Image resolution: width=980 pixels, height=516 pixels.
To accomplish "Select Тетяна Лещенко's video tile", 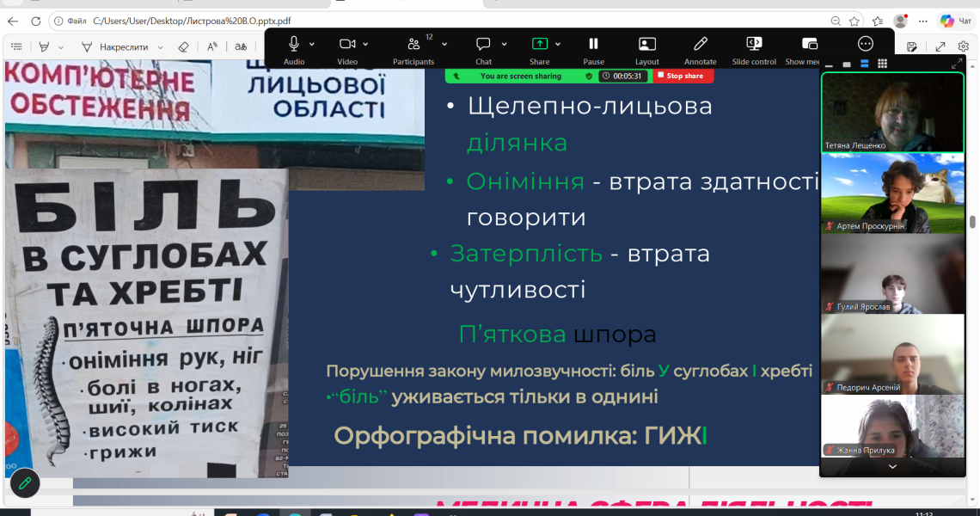I will 892,113.
